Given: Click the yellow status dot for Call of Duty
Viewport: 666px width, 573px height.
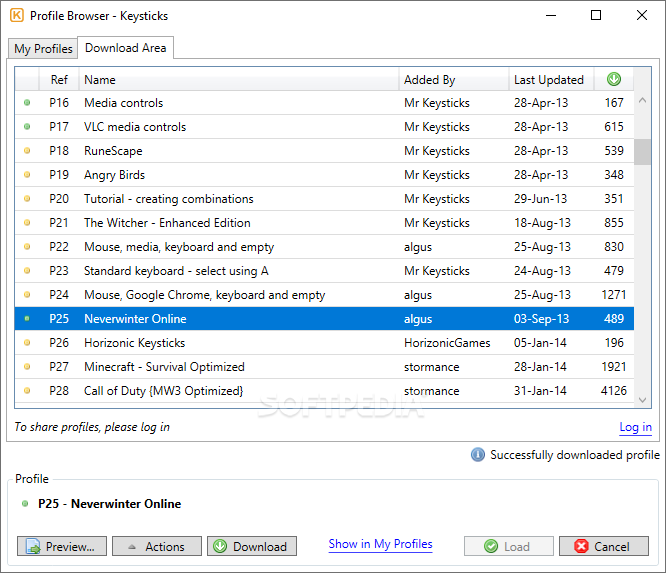Looking at the screenshot, I should (x=27, y=390).
